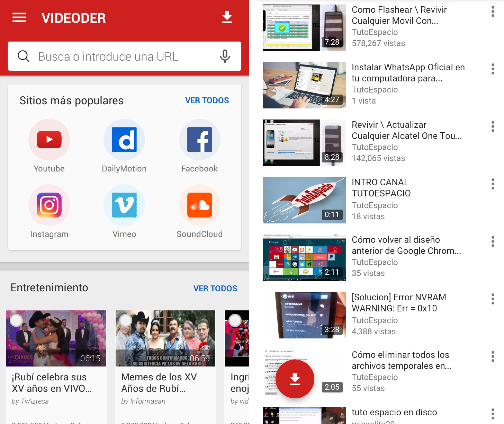Open the DailyMotion site icon
Viewport: 504px width, 424px height.
coord(124,140)
